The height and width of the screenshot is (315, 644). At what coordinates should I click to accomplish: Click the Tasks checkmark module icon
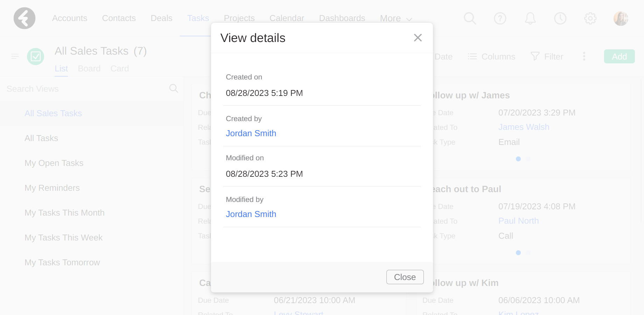[36, 56]
